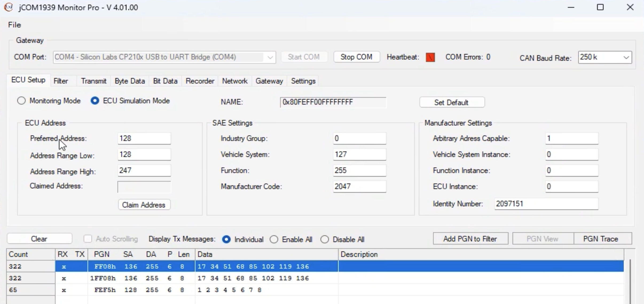The image size is (644, 304).
Task: Switch to the Gateway tab
Action: 269,81
